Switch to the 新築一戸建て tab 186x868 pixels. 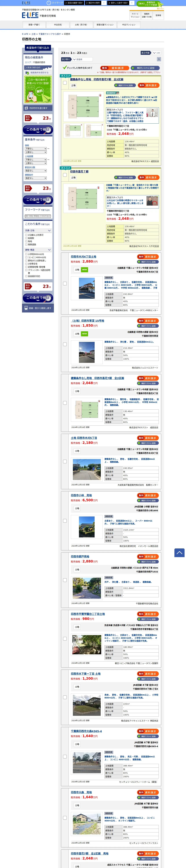pos(34,25)
